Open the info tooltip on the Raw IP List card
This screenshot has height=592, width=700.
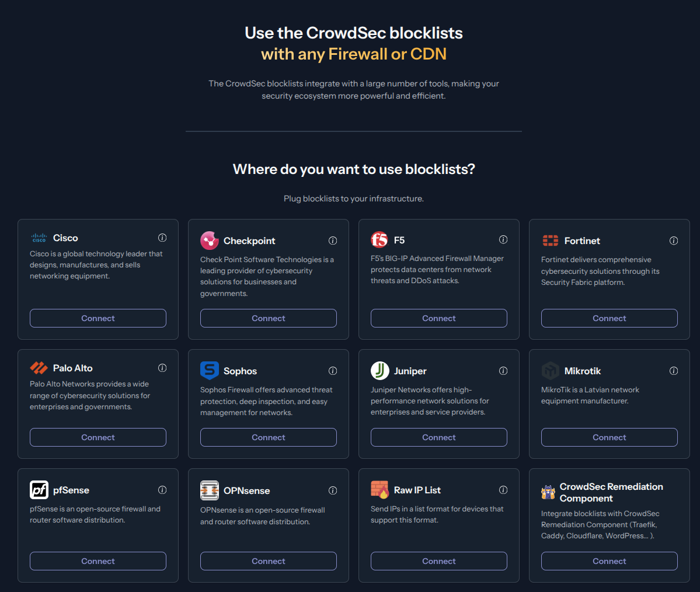(503, 490)
